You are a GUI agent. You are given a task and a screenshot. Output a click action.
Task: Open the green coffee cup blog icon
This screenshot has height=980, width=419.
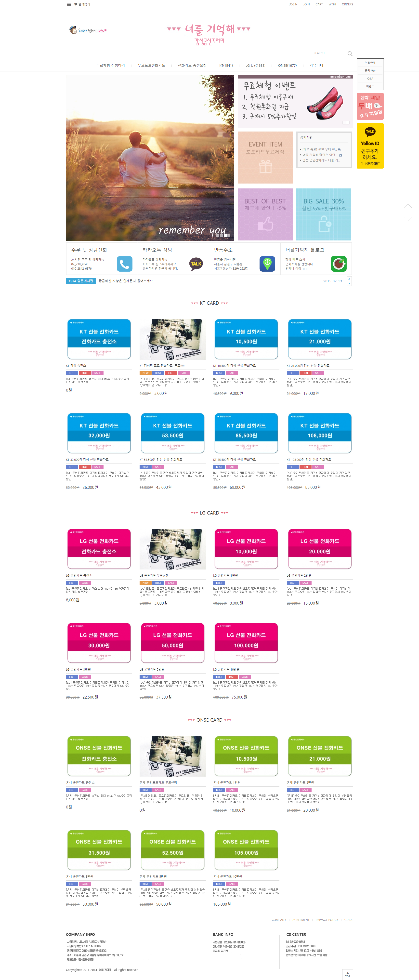coord(338,264)
